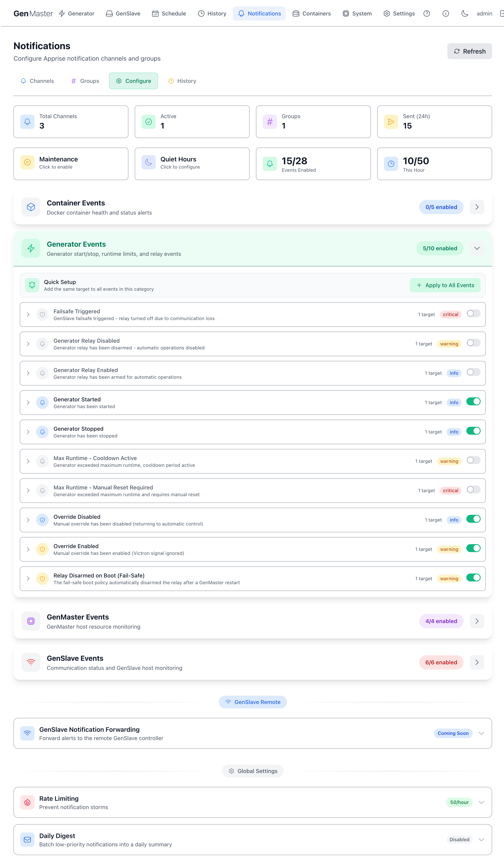504x867 pixels.
Task: Click the Daily Digest envelope icon
Action: (x=27, y=840)
